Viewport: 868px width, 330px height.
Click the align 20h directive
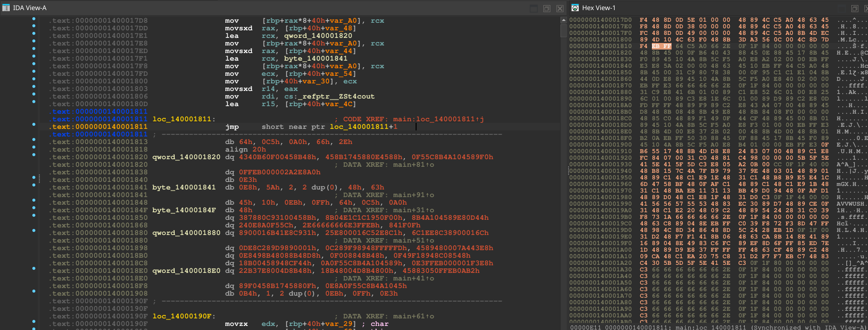point(245,150)
